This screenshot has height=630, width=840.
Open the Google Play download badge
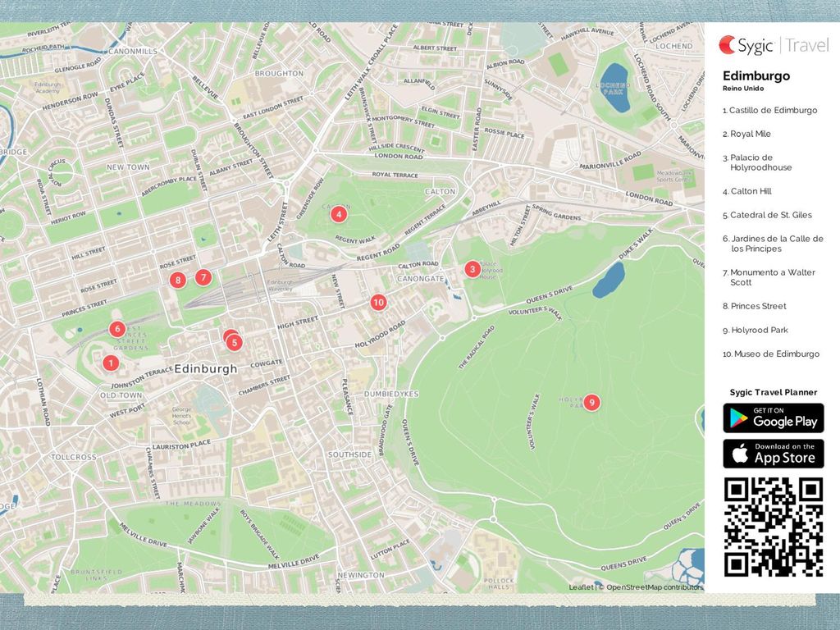tap(774, 418)
